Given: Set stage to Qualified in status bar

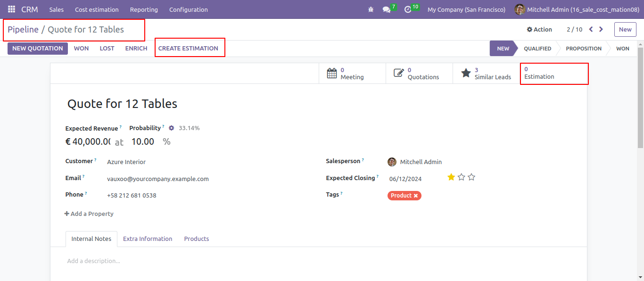Looking at the screenshot, I should [x=537, y=49].
